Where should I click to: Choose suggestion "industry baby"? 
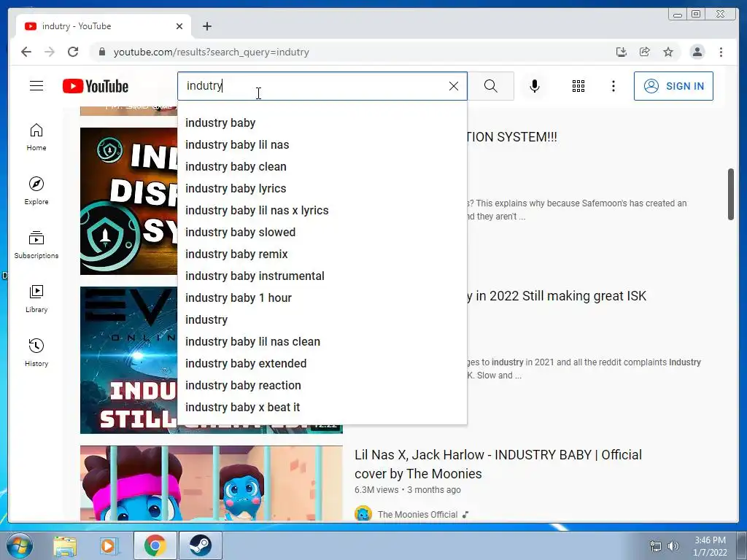(322, 122)
